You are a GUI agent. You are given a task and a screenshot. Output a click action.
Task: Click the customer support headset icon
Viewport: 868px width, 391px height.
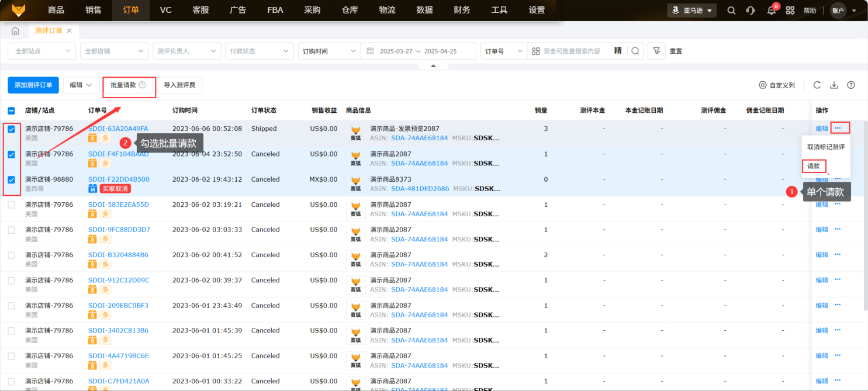tap(751, 11)
